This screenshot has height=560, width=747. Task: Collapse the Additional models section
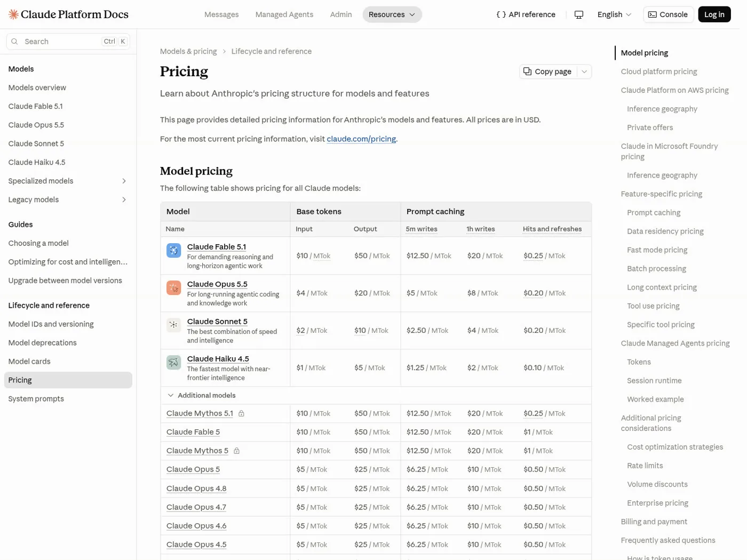pyautogui.click(x=170, y=395)
